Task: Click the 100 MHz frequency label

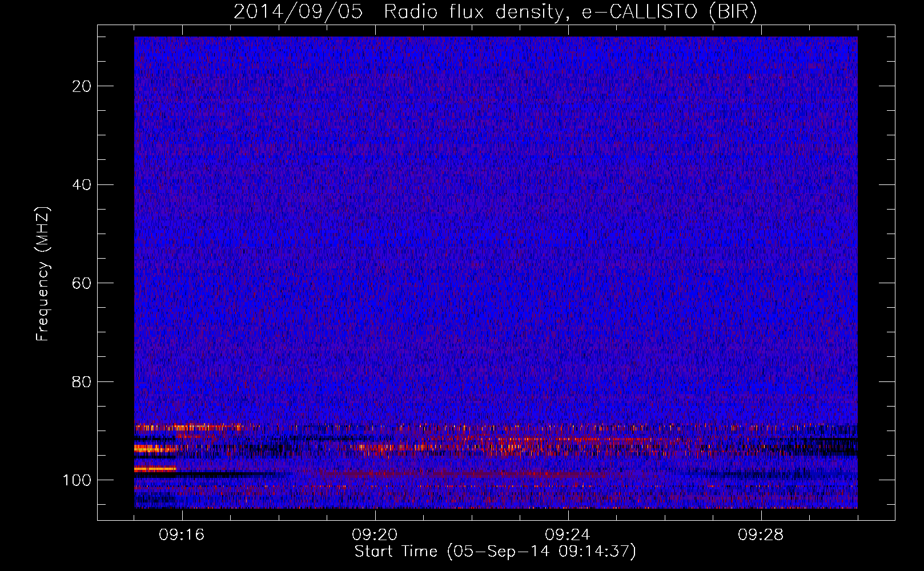Action: [77, 480]
